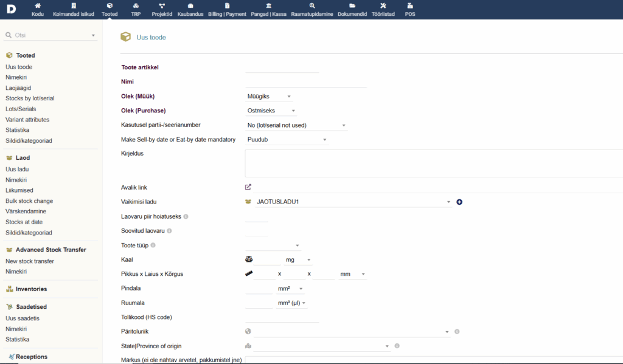Click info icon beside Toote tüüp

point(153,246)
